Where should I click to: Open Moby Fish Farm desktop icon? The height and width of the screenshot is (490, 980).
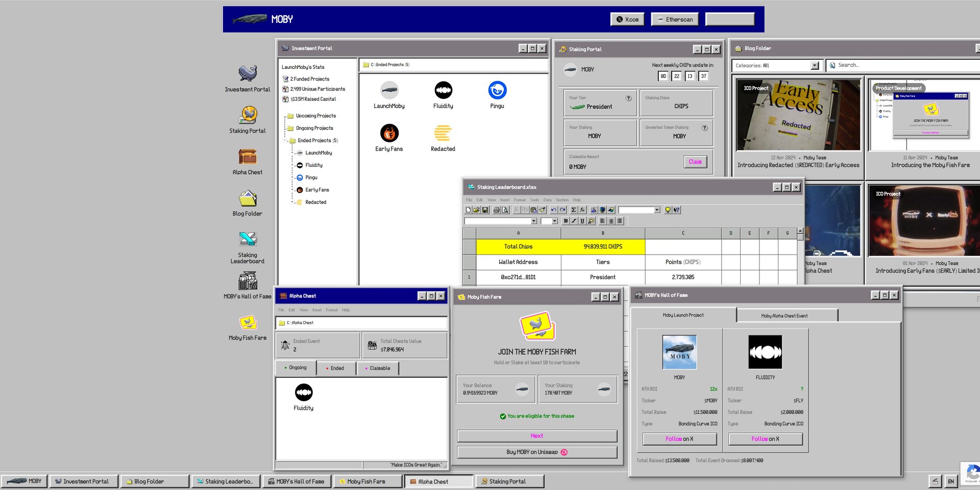click(x=248, y=327)
